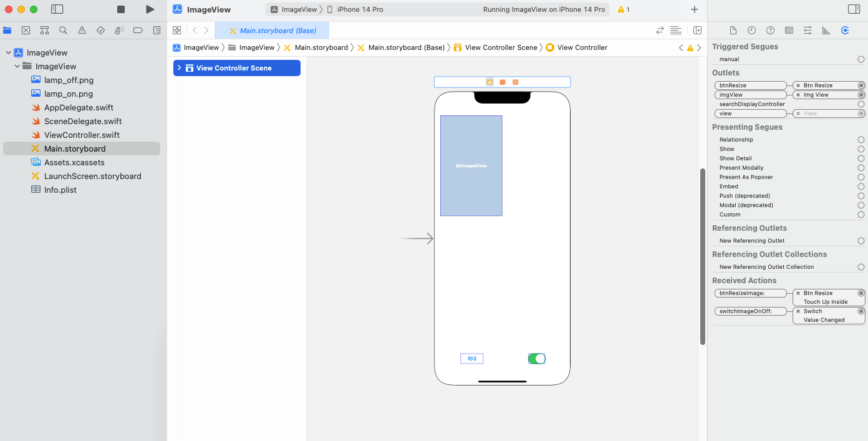Toggle the green switch on canvas
Viewport: 868px width, 441px height.
(x=536, y=359)
